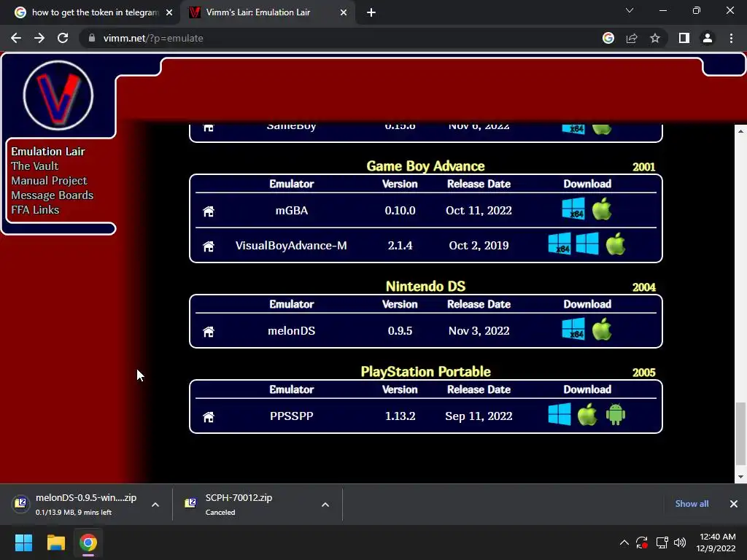Bookmark this page with the star icon
The height and width of the screenshot is (560, 747).
[655, 38]
